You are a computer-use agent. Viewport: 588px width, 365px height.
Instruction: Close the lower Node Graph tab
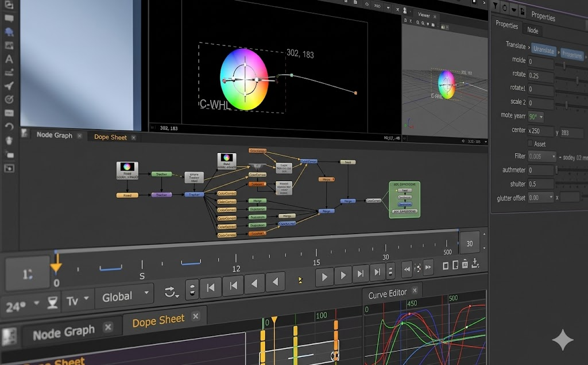(x=108, y=327)
